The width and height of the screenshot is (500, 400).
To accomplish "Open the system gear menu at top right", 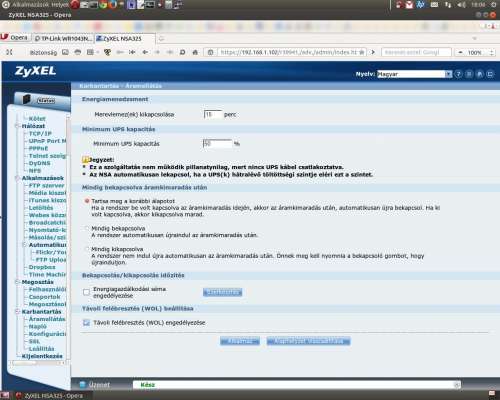I will pos(494,5).
